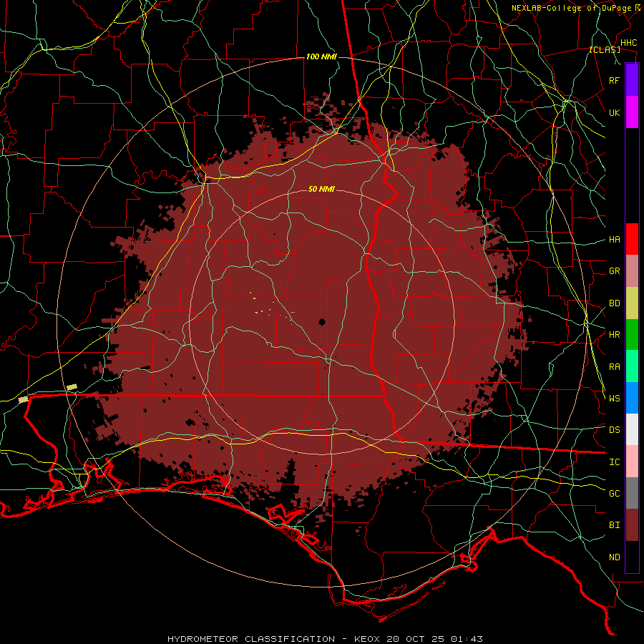Image resolution: width=644 pixels, height=644 pixels.
Task: Click the 01:43 timestamp in caption
Action: click(x=467, y=639)
